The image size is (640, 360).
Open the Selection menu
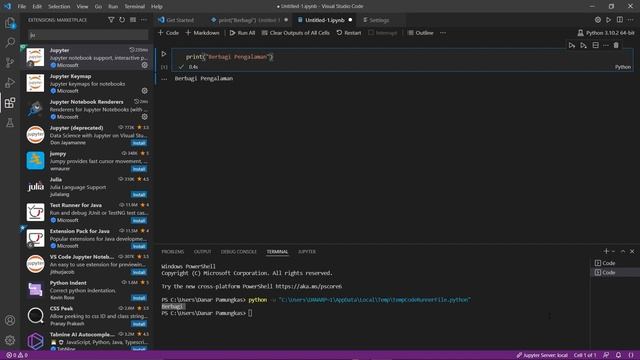pos(59,6)
